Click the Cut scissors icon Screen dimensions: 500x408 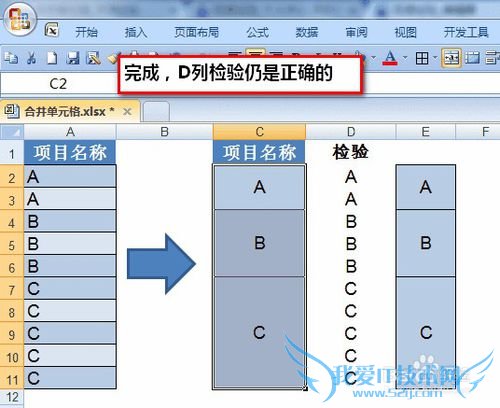tap(32, 58)
